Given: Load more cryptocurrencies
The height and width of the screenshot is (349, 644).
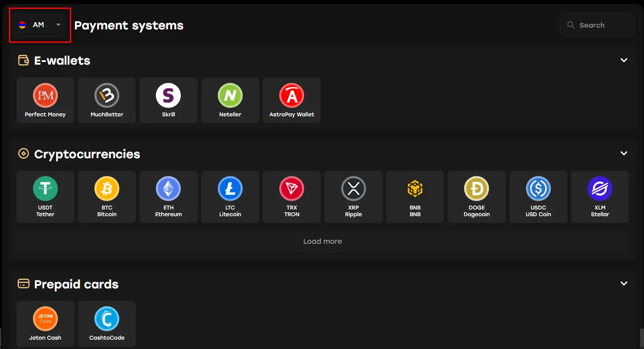Looking at the screenshot, I should coord(322,241).
